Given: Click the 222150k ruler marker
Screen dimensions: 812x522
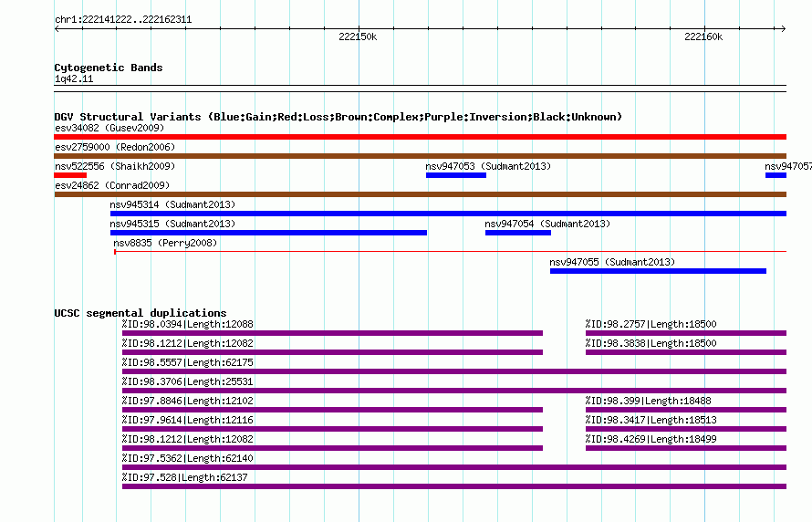Looking at the screenshot, I should [358, 37].
